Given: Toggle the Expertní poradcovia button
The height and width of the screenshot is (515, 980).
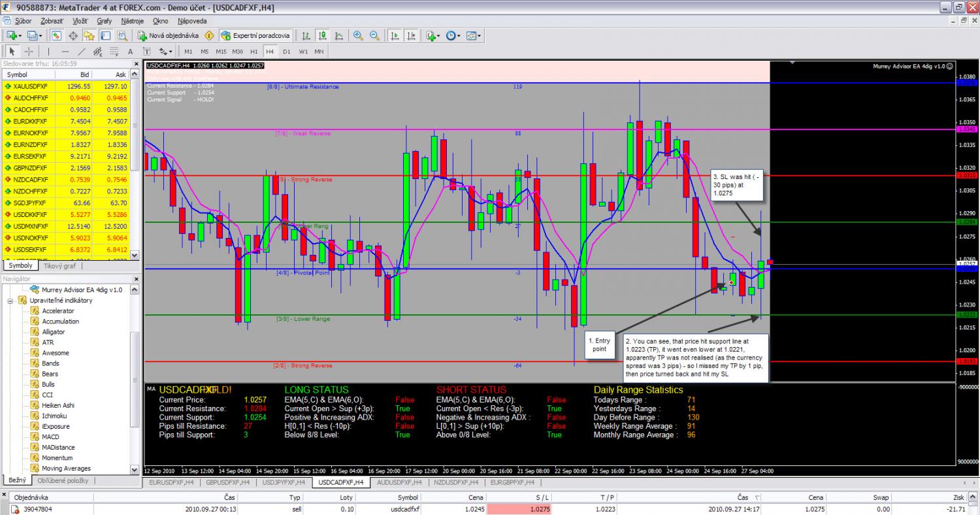Looking at the screenshot, I should point(255,35).
